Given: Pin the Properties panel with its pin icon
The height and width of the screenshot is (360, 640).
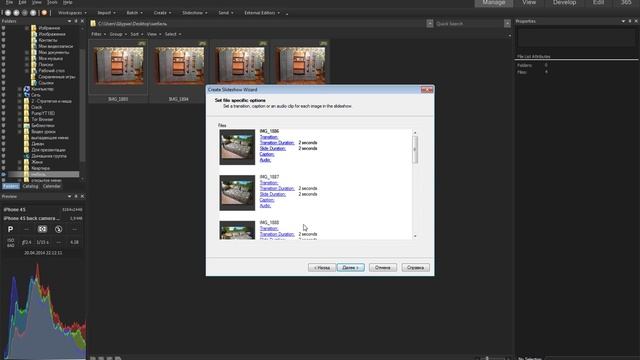Looking at the screenshot, I should click(x=630, y=21).
